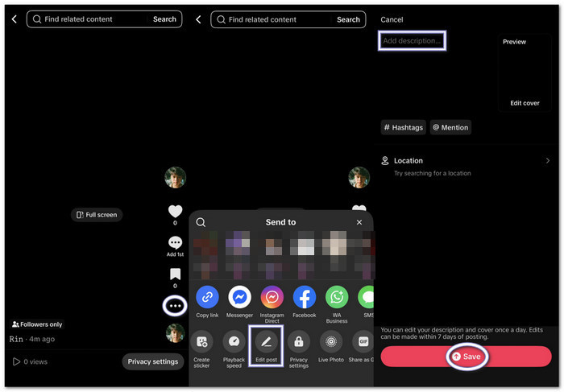Insert a Mention
The image size is (564, 392).
(x=450, y=127)
